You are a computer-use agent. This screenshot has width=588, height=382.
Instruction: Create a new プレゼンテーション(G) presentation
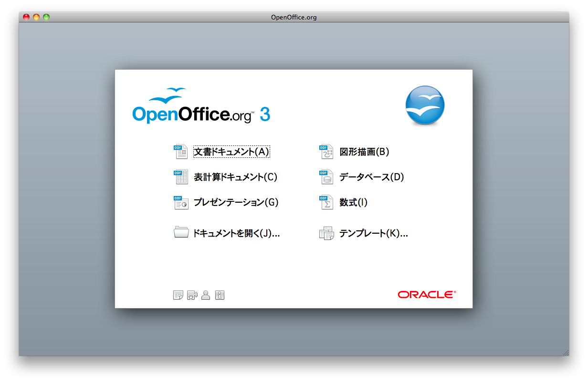[226, 202]
